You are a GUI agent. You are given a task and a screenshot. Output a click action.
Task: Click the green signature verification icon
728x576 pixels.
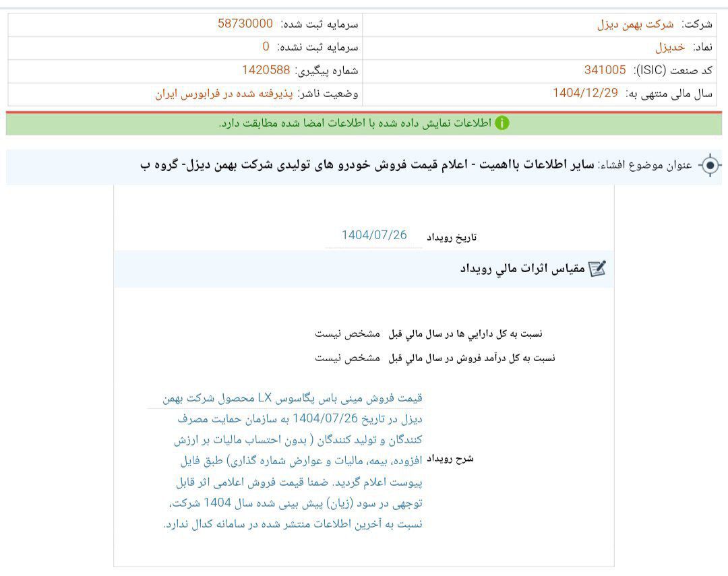[x=502, y=123]
